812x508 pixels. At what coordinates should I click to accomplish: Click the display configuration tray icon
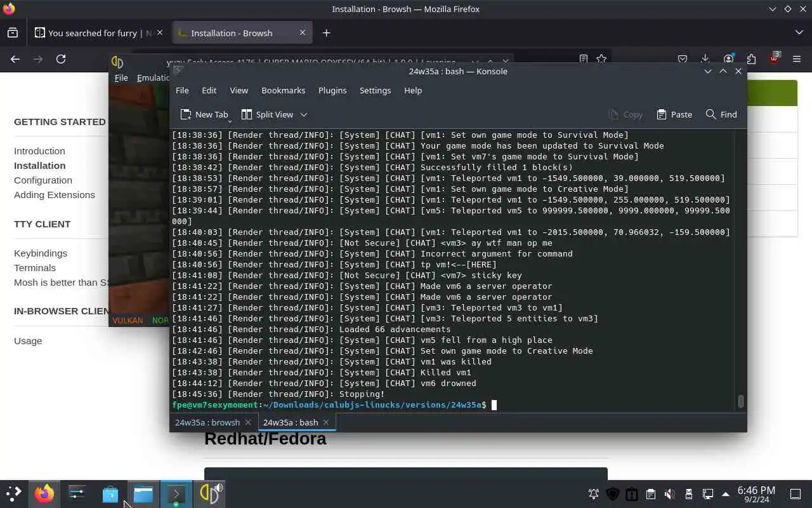708,494
